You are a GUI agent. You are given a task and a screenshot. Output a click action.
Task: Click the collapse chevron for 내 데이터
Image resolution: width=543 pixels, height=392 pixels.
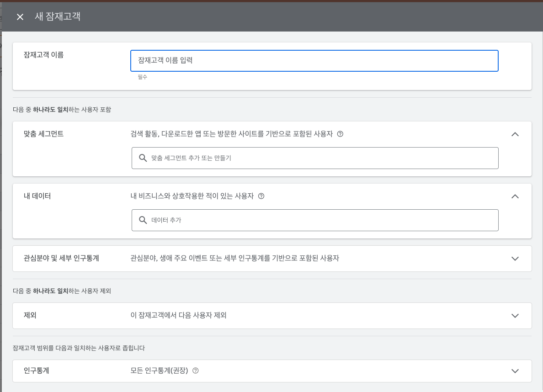[515, 196]
